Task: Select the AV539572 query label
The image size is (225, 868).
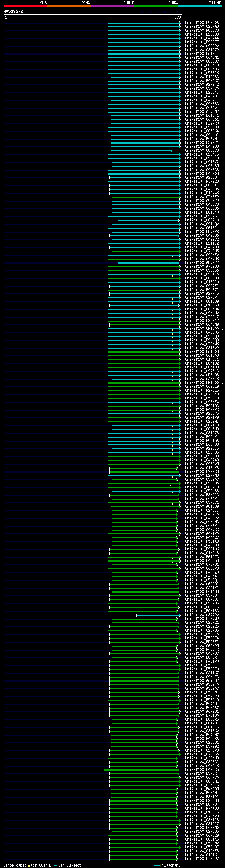Action: click(13, 11)
